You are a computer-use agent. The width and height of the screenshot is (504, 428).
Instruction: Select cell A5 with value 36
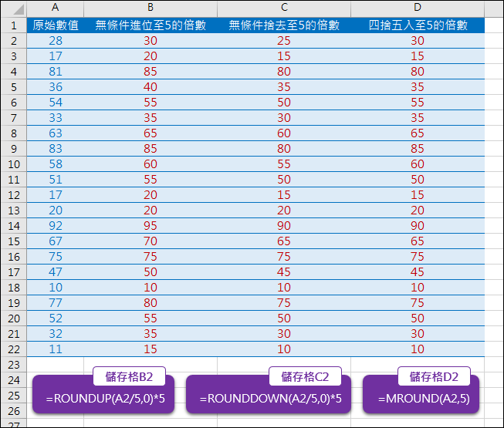[56, 87]
